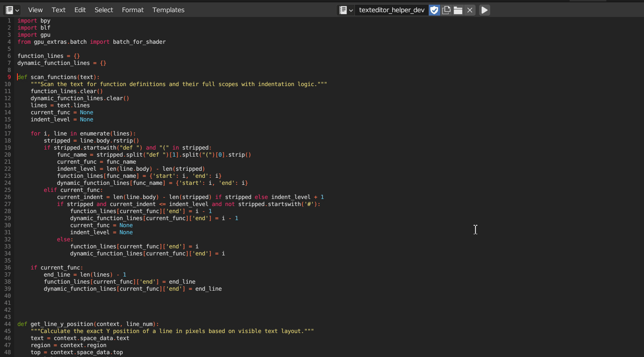
Task: Click the scan_functions docstring text
Action: coord(179,84)
